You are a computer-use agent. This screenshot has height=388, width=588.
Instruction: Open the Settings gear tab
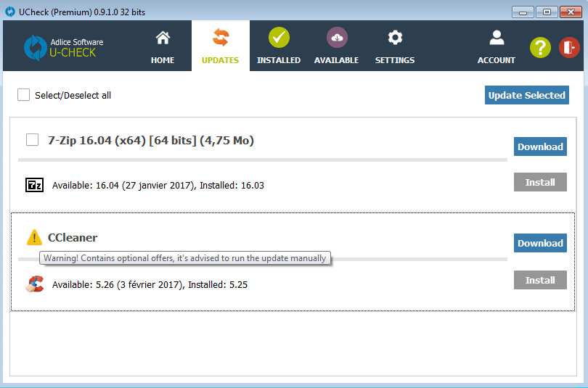coord(395,47)
